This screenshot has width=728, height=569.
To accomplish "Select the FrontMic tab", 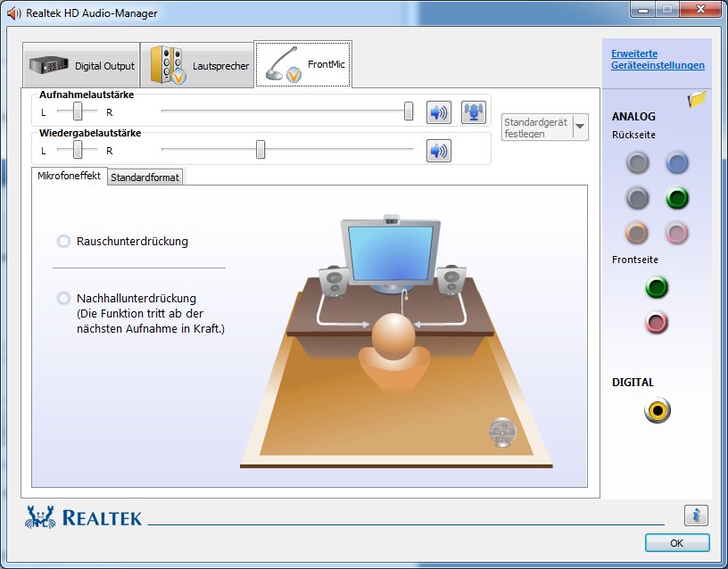I will click(302, 64).
